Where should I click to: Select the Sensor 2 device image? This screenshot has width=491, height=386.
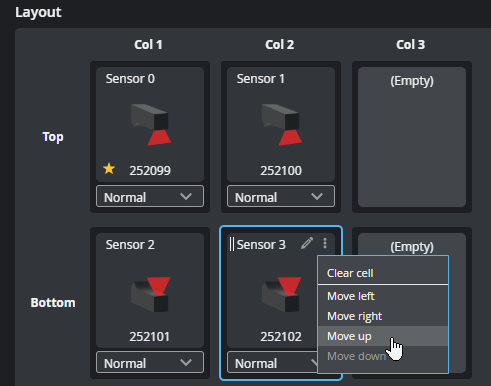[150, 294]
